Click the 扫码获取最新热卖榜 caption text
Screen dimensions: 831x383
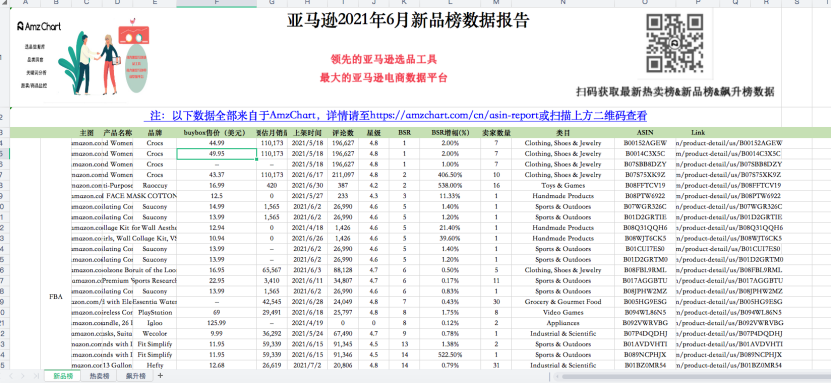point(675,92)
